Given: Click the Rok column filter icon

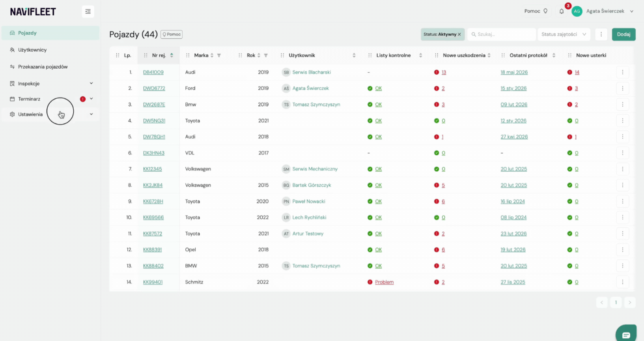Looking at the screenshot, I should click(266, 55).
